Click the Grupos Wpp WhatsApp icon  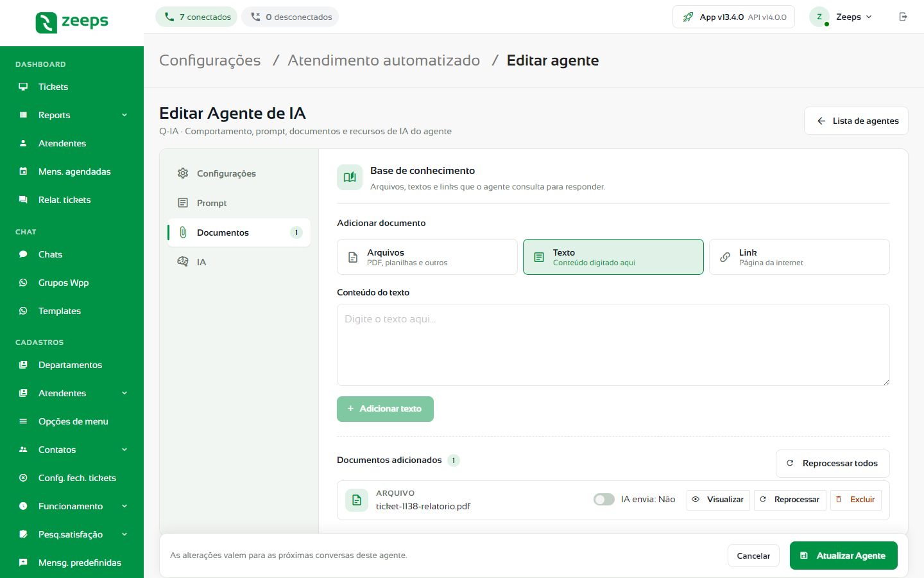[23, 283]
